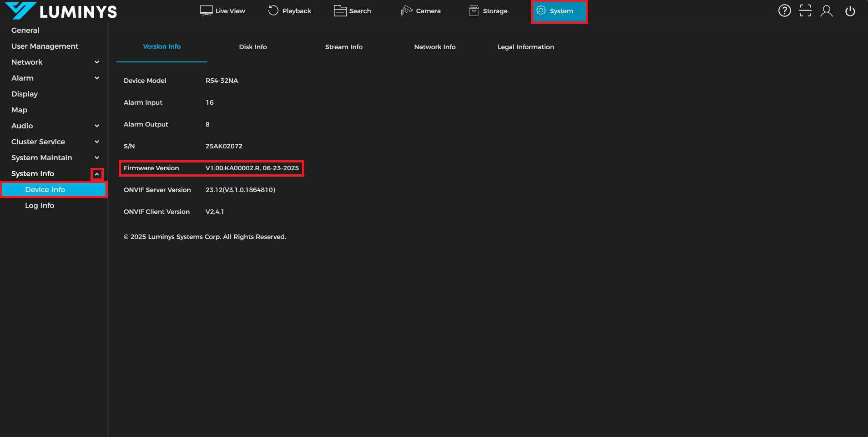Go to the Camera section

click(421, 11)
